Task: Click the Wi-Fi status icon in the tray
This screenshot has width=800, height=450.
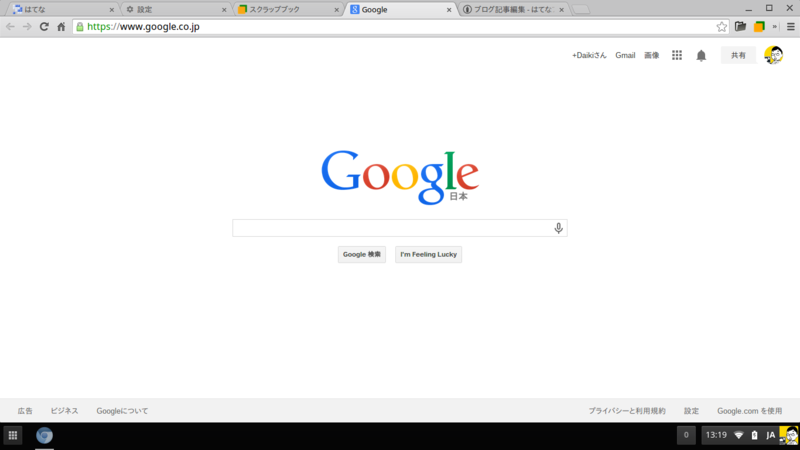Action: [738, 435]
